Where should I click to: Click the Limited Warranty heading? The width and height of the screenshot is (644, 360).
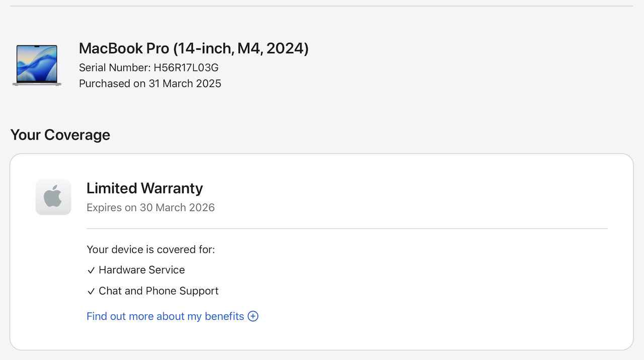click(144, 188)
